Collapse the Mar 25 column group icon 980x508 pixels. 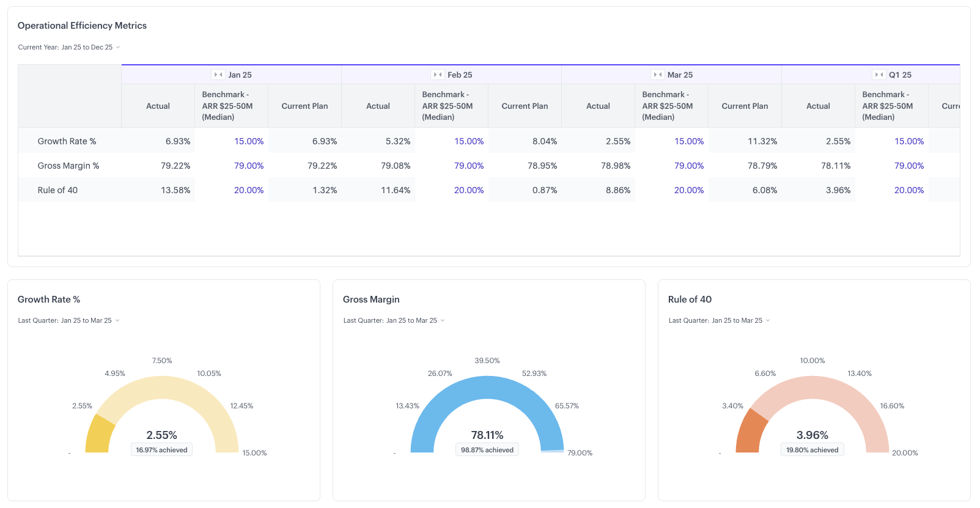pos(658,75)
